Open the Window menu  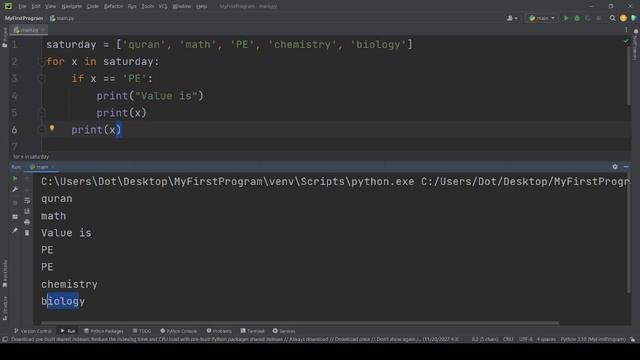(x=181, y=6)
